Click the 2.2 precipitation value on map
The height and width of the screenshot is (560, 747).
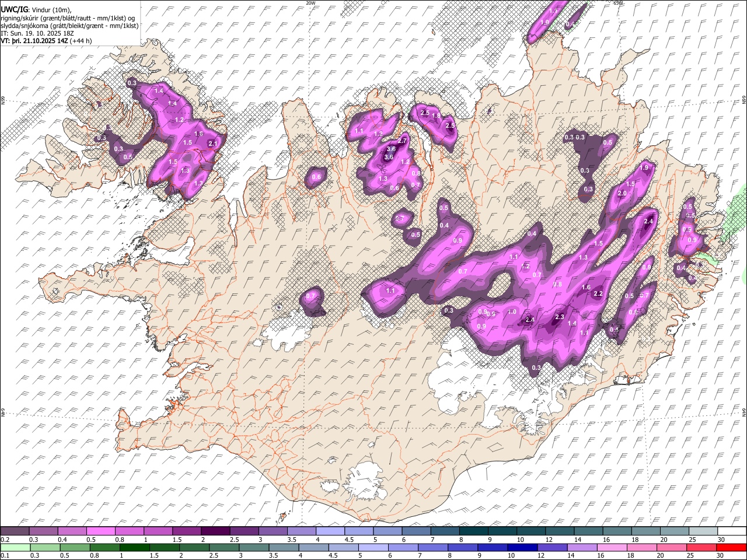(x=598, y=294)
